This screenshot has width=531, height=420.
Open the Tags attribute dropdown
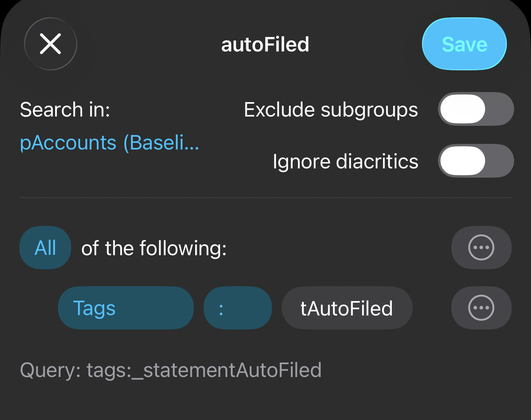pyautogui.click(x=126, y=308)
